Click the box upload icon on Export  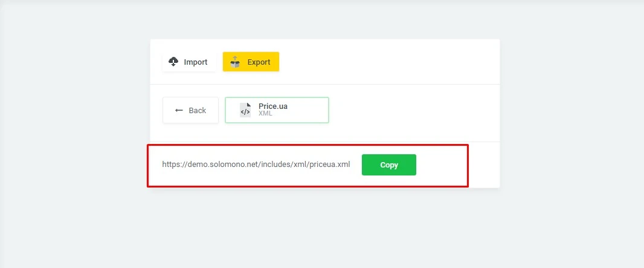pos(236,62)
